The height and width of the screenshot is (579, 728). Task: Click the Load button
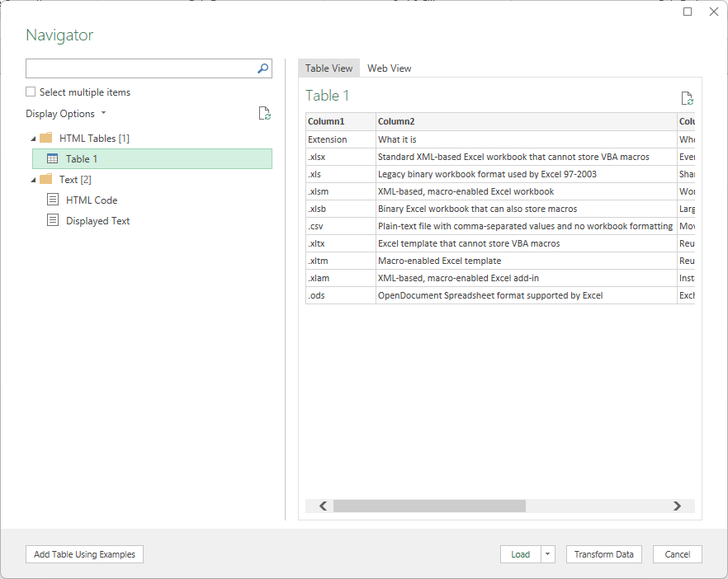tap(521, 554)
